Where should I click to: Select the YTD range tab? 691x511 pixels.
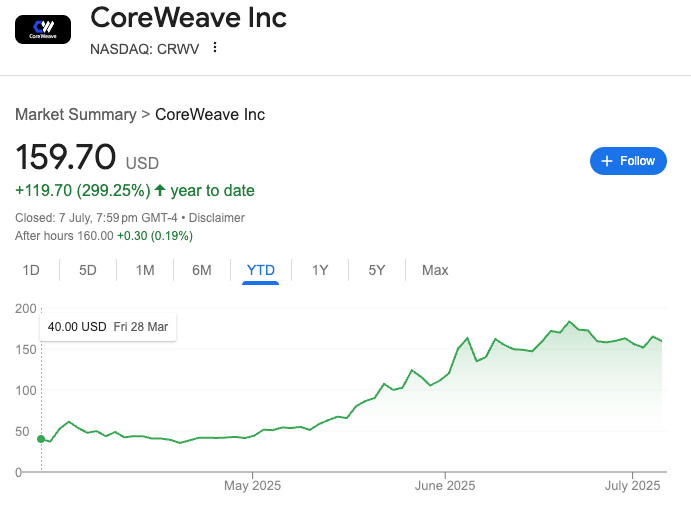point(261,270)
